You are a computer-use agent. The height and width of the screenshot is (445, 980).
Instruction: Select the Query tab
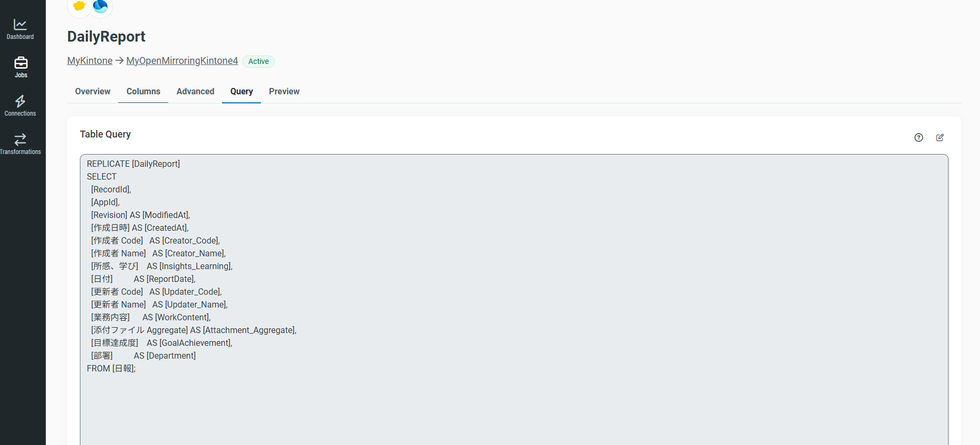click(241, 92)
